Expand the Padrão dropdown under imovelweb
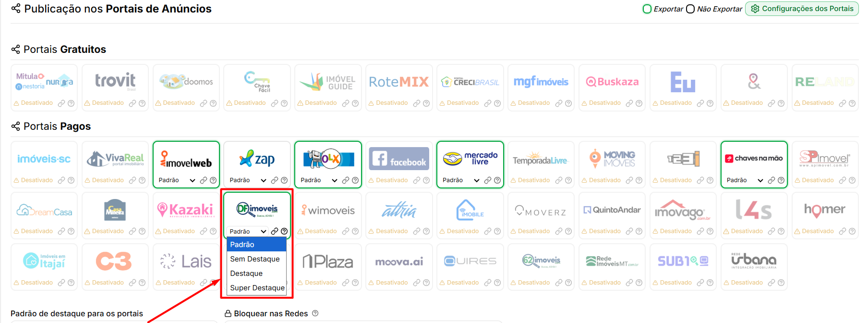 click(177, 180)
